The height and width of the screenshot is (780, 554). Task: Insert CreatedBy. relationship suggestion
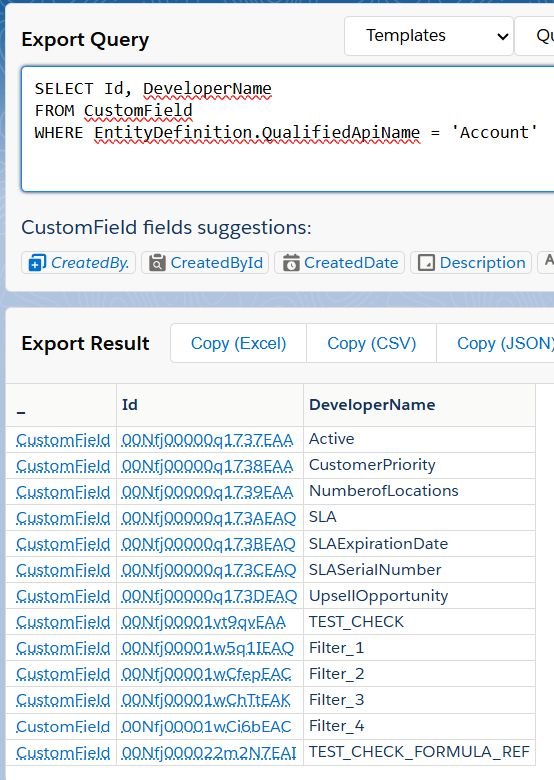click(79, 262)
